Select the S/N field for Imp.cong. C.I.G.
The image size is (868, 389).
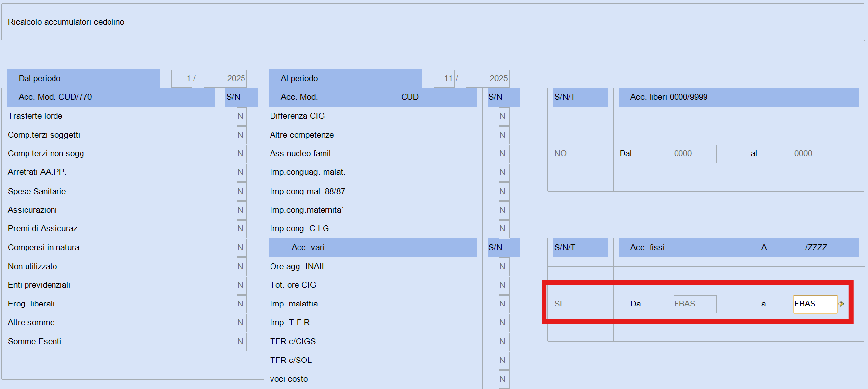[x=504, y=229]
